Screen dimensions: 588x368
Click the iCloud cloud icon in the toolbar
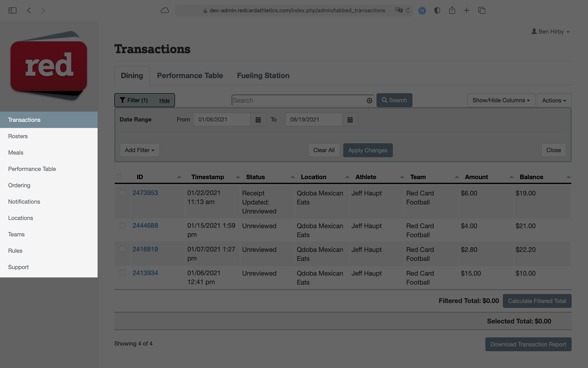point(165,10)
